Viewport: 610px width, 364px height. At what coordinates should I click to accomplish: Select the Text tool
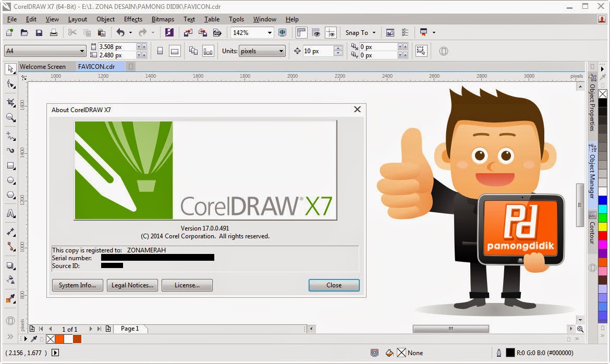click(x=10, y=213)
